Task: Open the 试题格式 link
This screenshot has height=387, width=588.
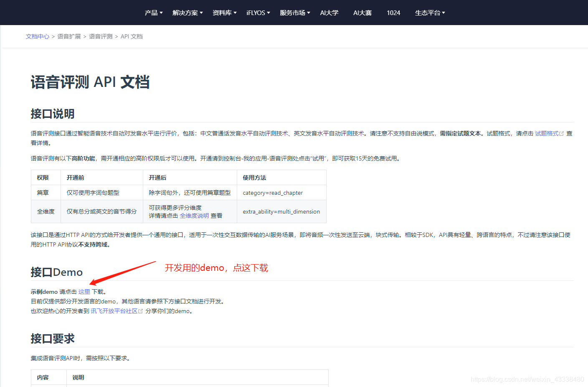Action: point(546,133)
